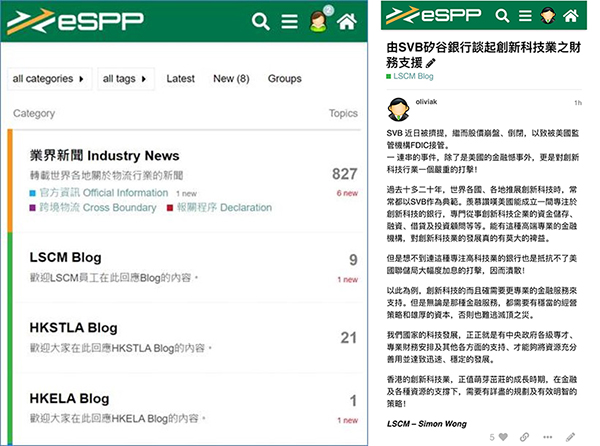The width and height of the screenshot is (600, 446).
Task: Click search icon in right eSPP header
Action: [x=502, y=16]
